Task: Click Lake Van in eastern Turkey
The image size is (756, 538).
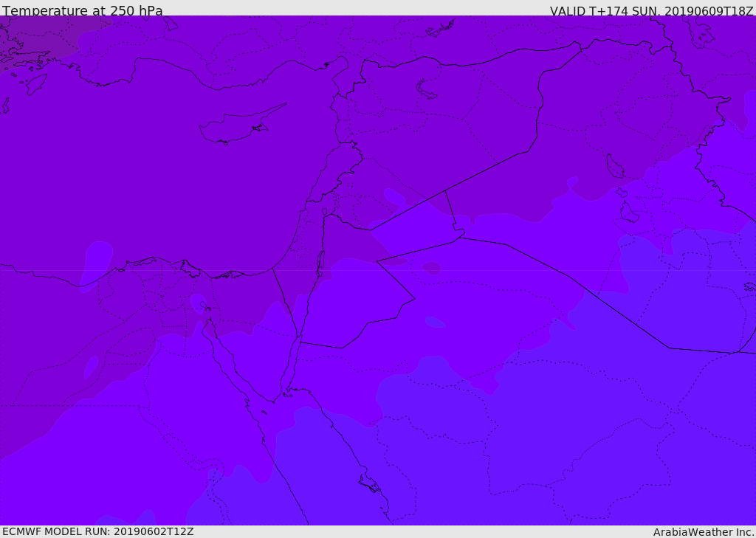Action: pos(426,89)
